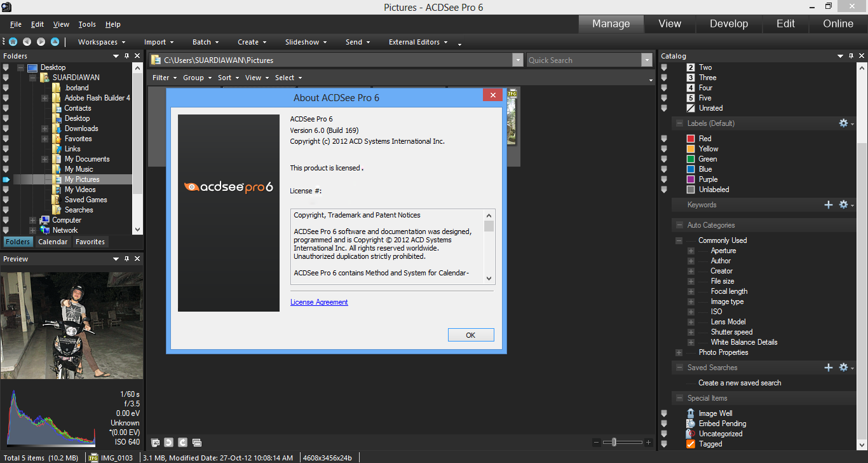Switch to the Favorites tab
Image resolution: width=868 pixels, height=463 pixels.
click(x=90, y=242)
